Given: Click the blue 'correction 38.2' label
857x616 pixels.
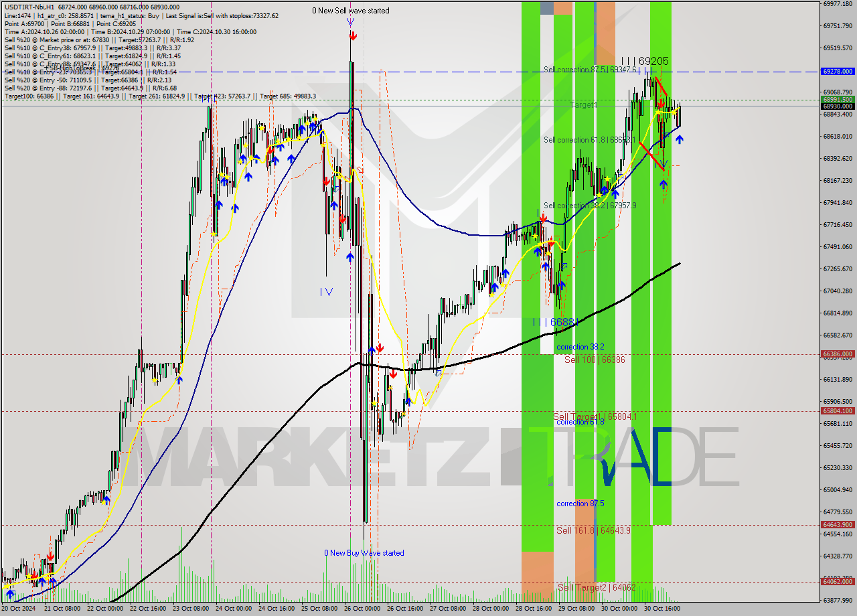Looking at the screenshot, I should click(580, 347).
